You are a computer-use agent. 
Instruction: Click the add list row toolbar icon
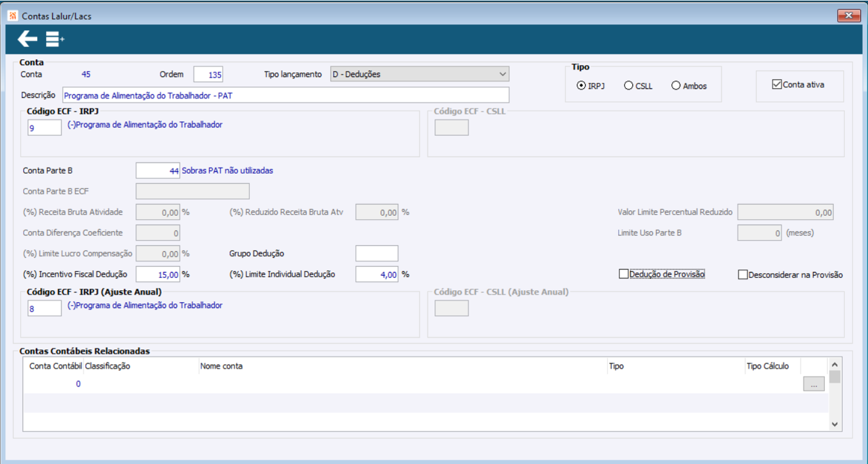[55, 40]
